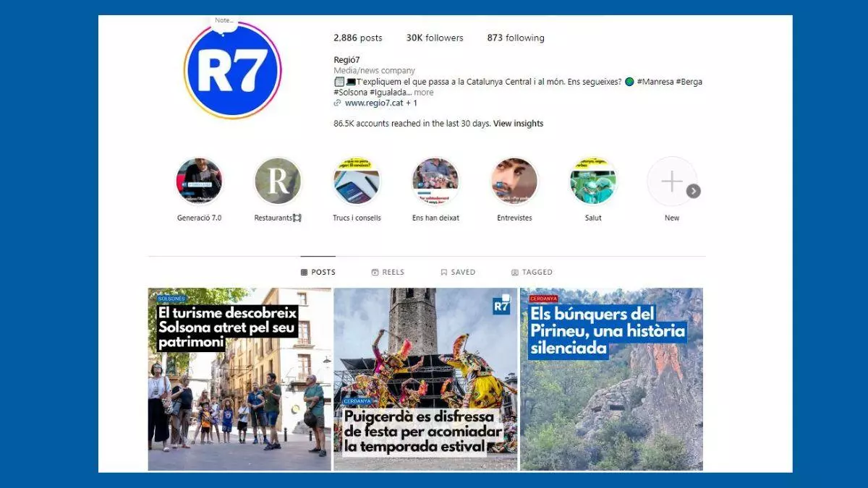Open the Pirineu bunkers post thumbnail

pyautogui.click(x=611, y=380)
